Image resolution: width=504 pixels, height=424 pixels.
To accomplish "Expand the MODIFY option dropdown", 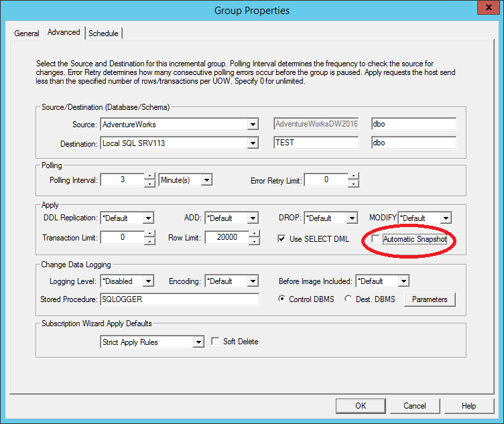I will click(445, 218).
